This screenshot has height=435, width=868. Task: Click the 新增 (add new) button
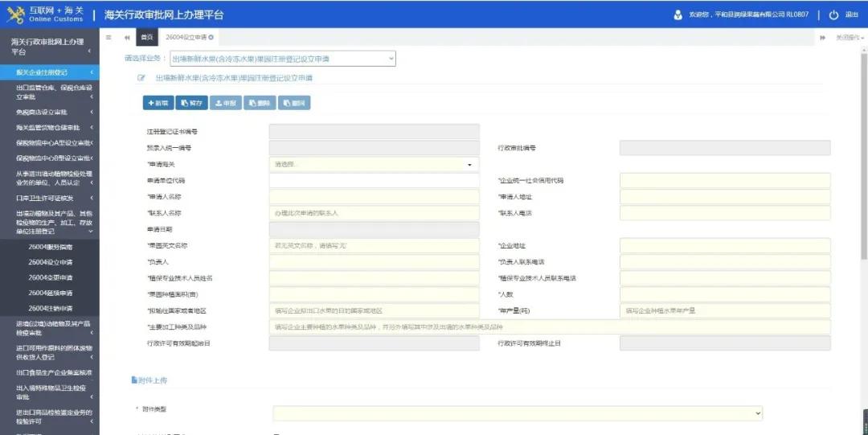point(158,103)
